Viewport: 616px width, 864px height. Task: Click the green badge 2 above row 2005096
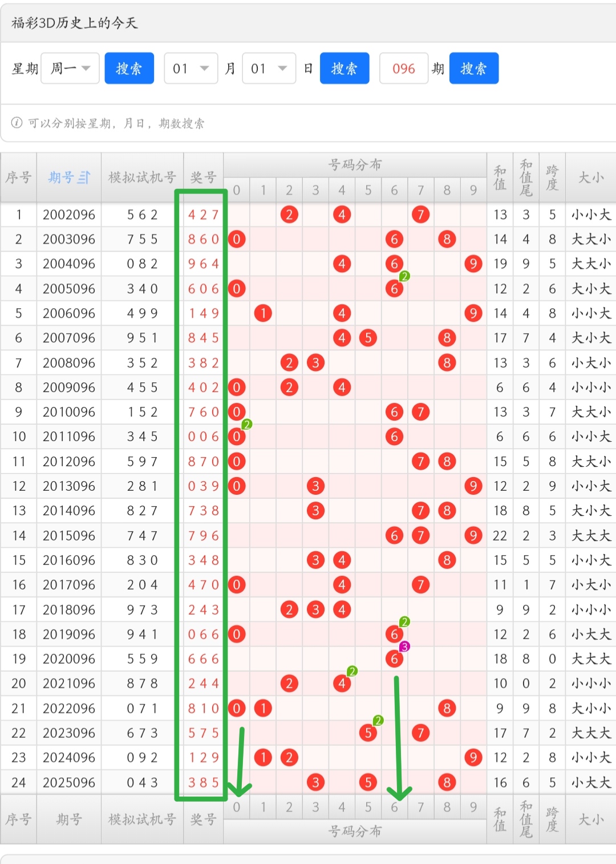click(x=404, y=276)
